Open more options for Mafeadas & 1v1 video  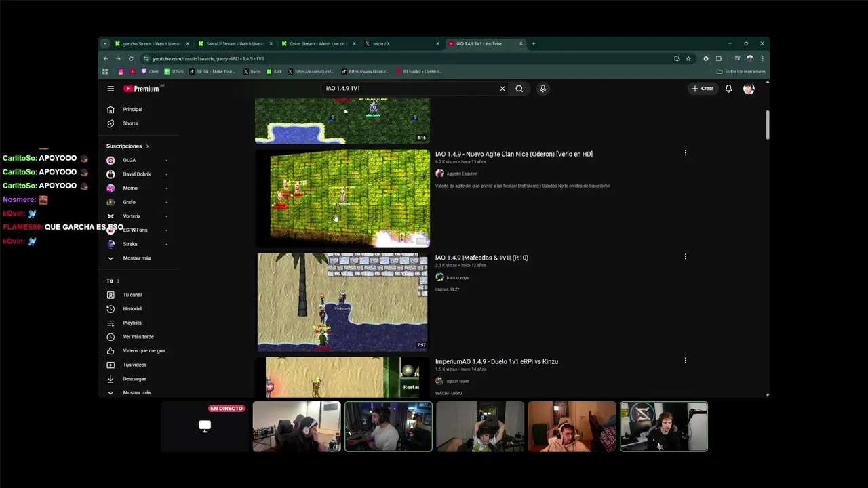click(x=685, y=257)
